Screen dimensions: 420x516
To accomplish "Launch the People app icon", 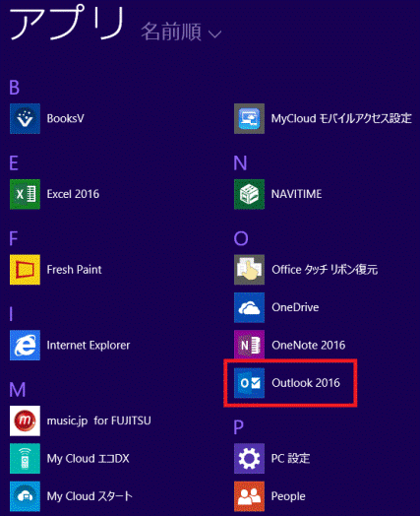I will pos(249,496).
